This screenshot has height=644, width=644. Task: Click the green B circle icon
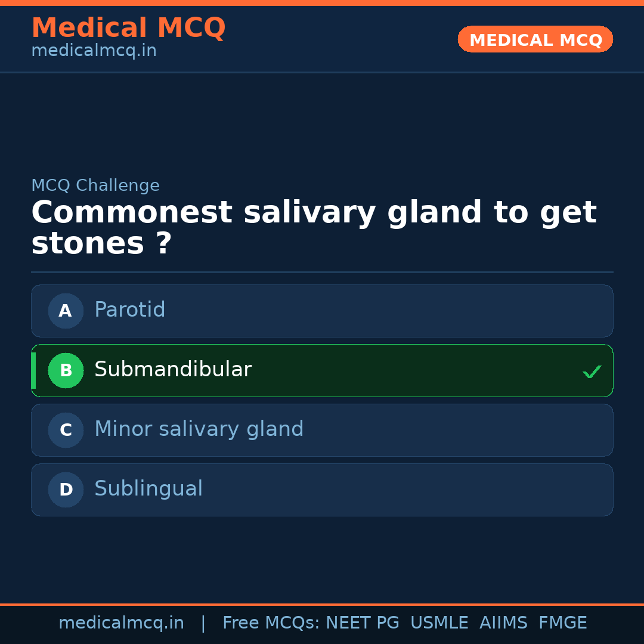pyautogui.click(x=66, y=370)
